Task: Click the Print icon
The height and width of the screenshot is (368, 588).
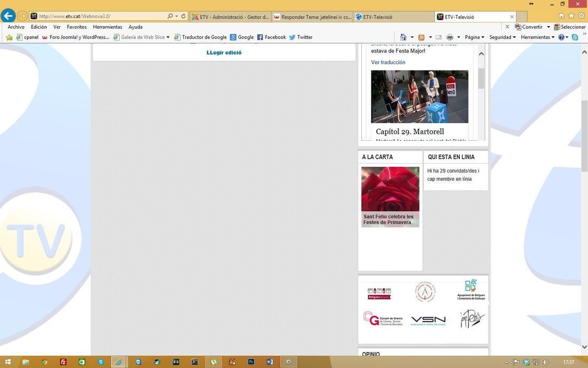Action: point(450,37)
